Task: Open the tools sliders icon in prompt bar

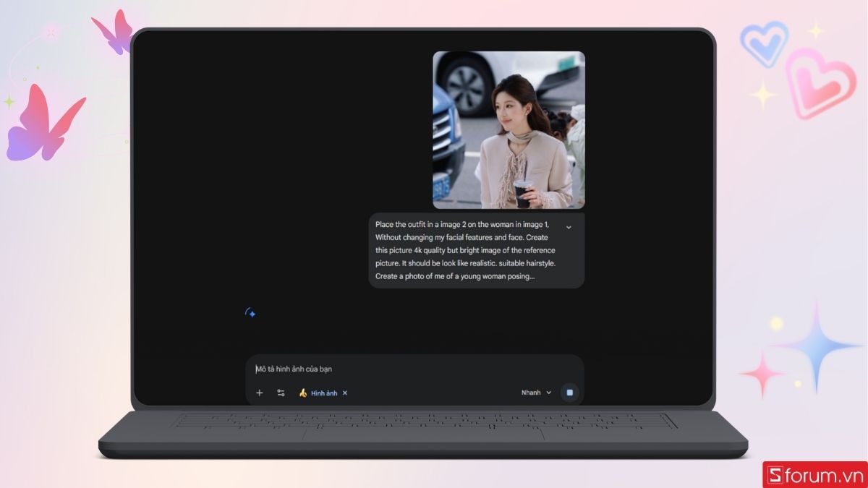Action: click(281, 393)
